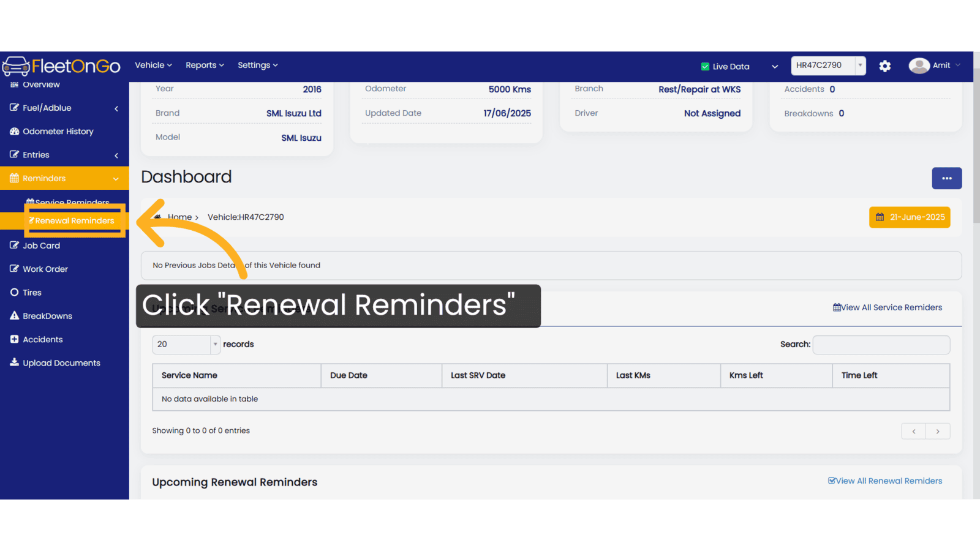Screen dimensions: 980x551
Task: Click Rest/Repair at WKS branch value
Action: (x=699, y=89)
